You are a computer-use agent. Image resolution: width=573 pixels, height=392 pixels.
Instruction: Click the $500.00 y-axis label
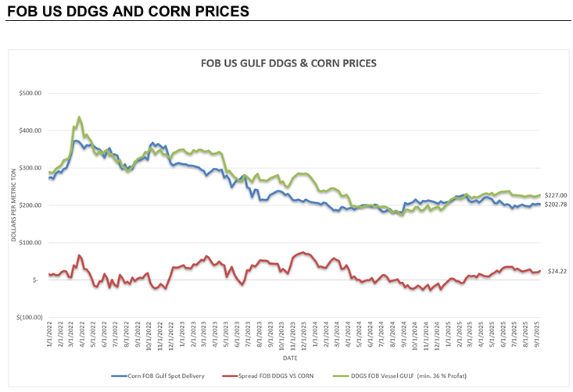(30, 94)
